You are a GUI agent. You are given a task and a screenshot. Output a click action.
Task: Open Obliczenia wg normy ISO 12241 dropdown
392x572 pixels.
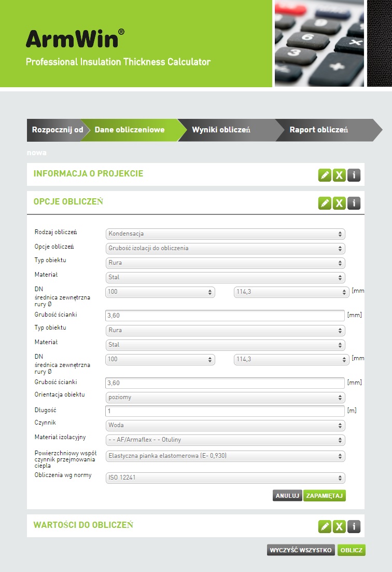(x=225, y=478)
